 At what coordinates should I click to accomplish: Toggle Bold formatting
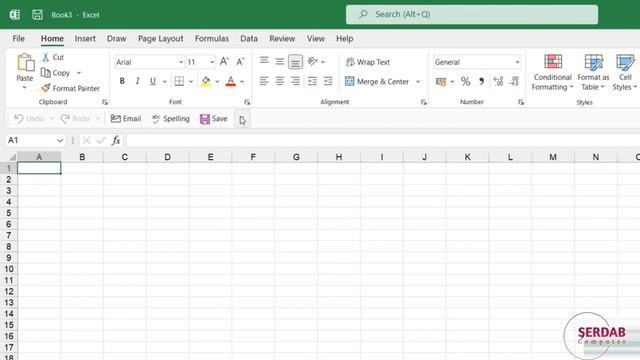click(x=122, y=81)
